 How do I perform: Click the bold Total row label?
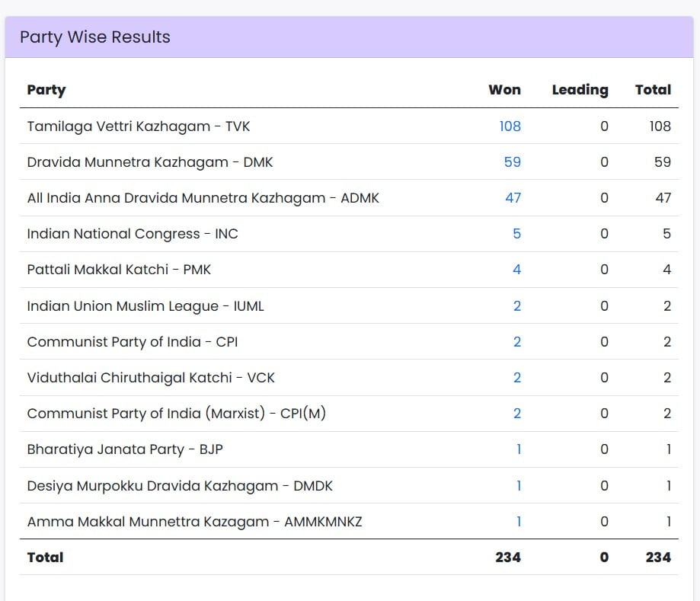45,558
